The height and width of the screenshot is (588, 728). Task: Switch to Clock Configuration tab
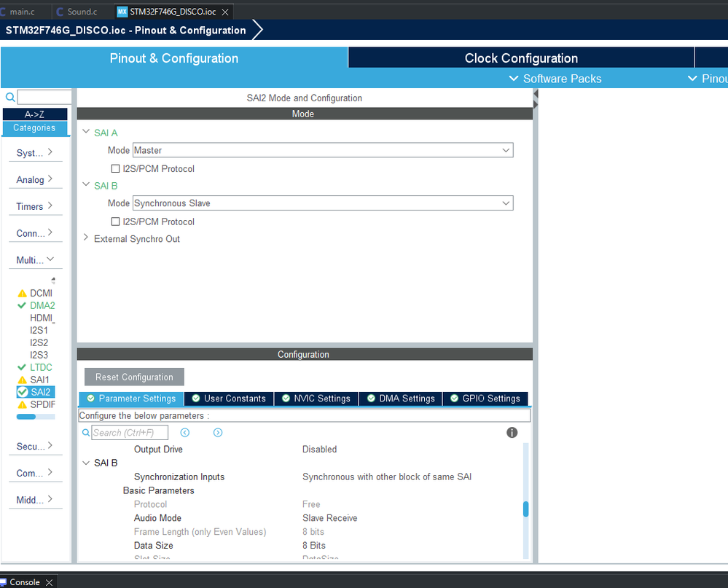521,58
